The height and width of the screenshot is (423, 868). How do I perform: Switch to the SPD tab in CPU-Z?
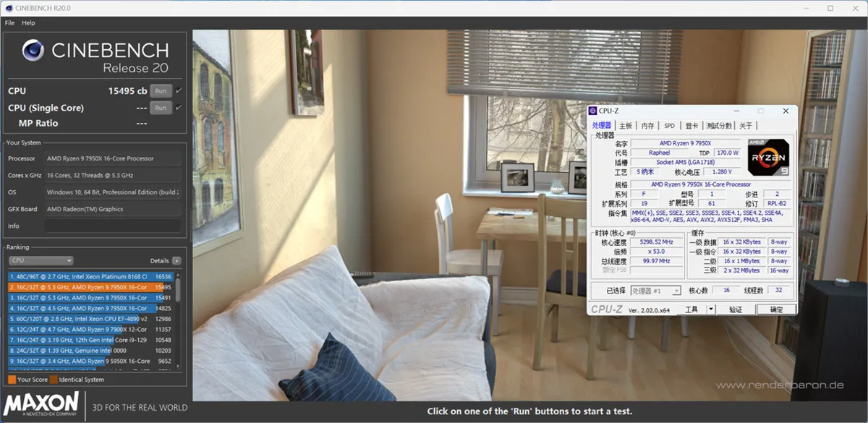pos(669,126)
